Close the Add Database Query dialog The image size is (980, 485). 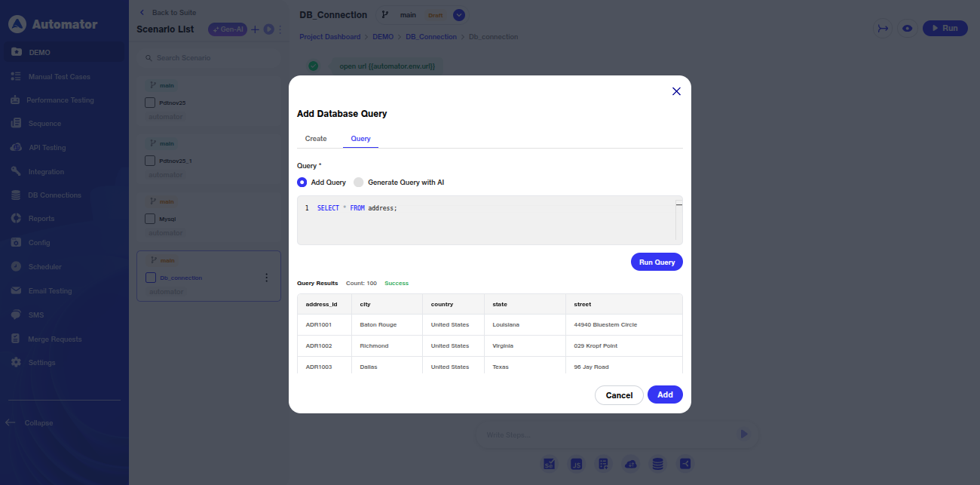pyautogui.click(x=676, y=91)
